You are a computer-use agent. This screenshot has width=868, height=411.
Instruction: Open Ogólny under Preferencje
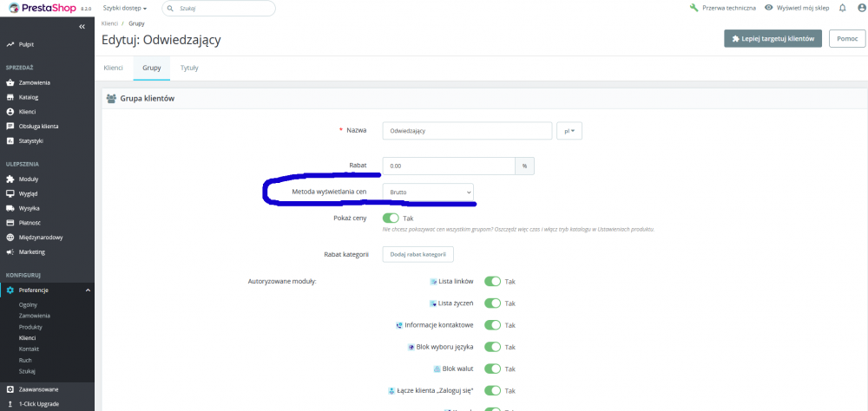point(28,305)
